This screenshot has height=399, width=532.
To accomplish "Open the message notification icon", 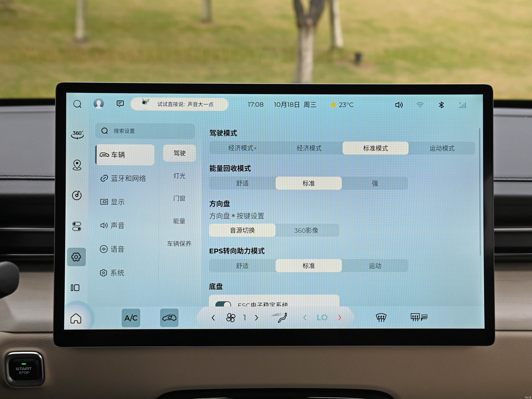I will [120, 104].
